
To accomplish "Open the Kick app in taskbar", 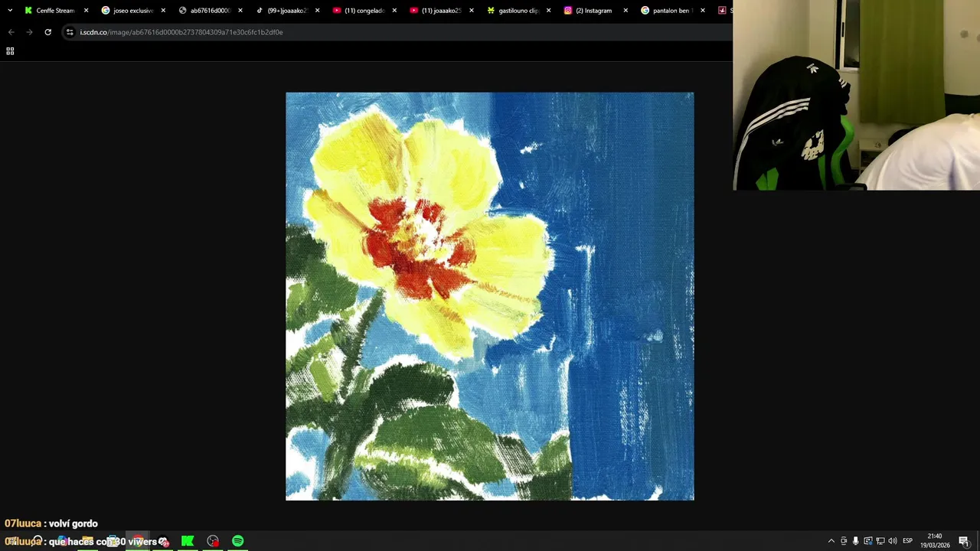I will click(188, 541).
